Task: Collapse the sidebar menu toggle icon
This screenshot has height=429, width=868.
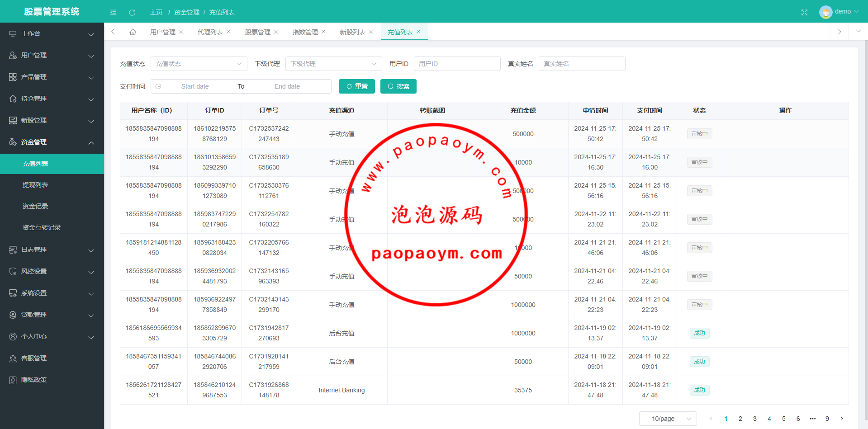Action: click(x=113, y=12)
